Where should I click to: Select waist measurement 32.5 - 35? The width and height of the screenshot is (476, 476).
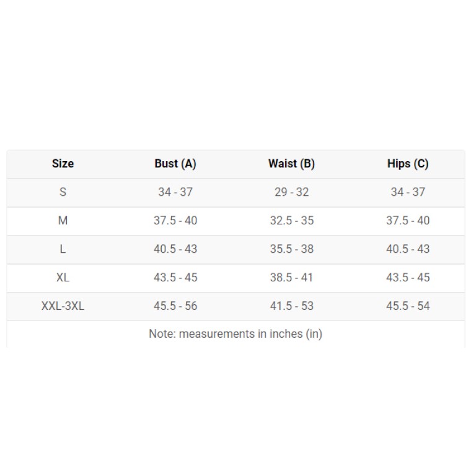291,221
